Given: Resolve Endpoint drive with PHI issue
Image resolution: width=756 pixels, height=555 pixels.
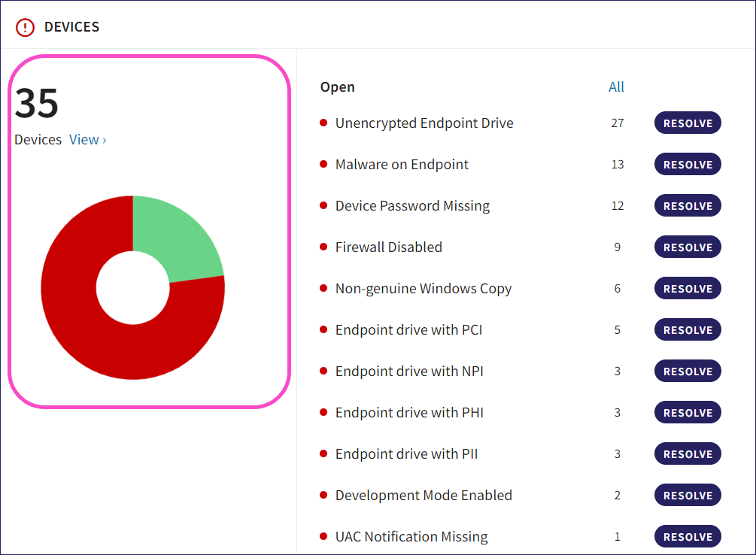Looking at the screenshot, I should (x=688, y=413).
